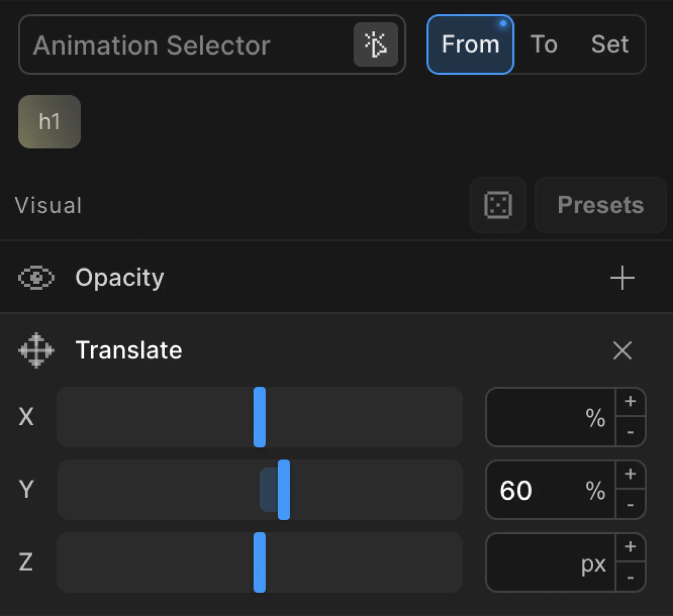673x616 pixels.
Task: Switch to the Set state tab
Action: [x=610, y=44]
